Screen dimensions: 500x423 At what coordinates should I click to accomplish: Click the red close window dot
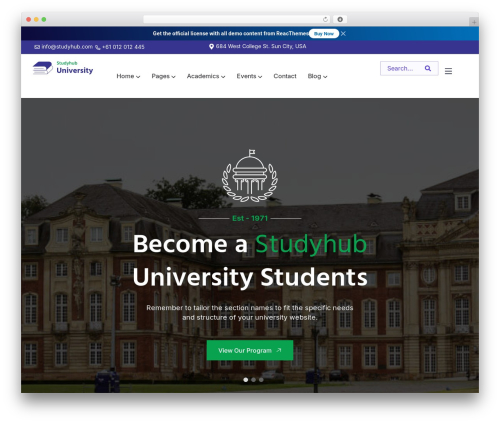point(29,19)
